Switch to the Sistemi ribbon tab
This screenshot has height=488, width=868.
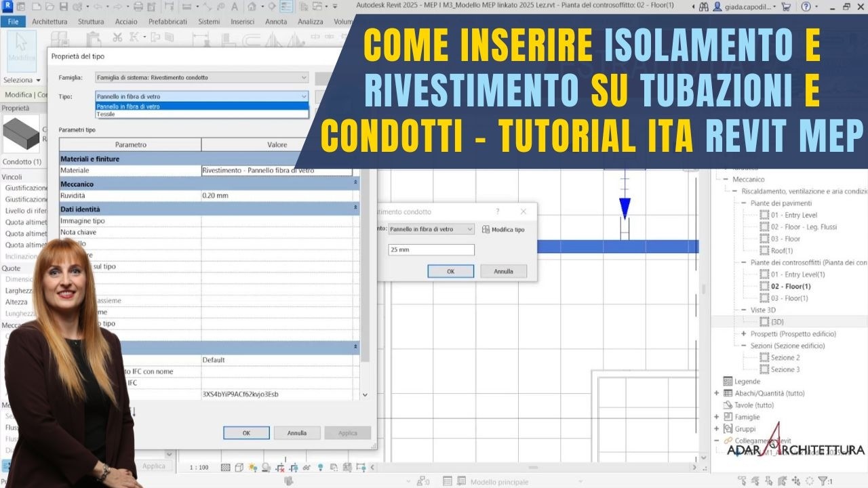click(x=209, y=22)
